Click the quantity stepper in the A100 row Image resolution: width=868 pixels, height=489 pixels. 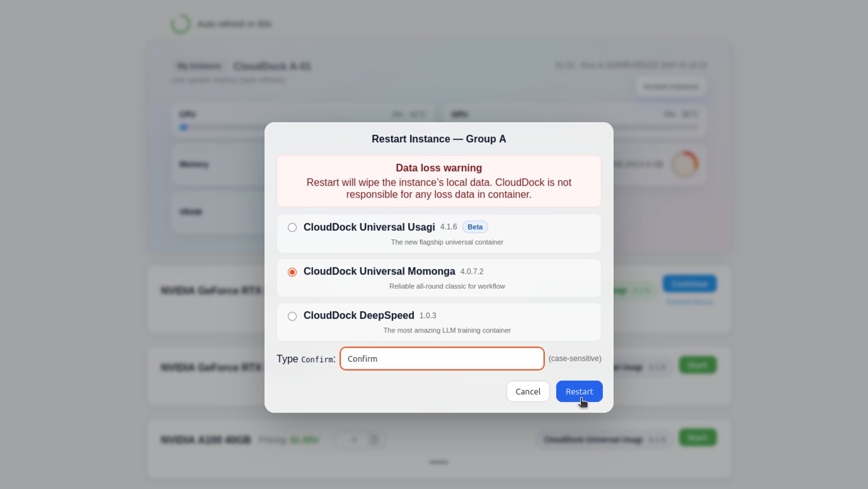point(360,440)
